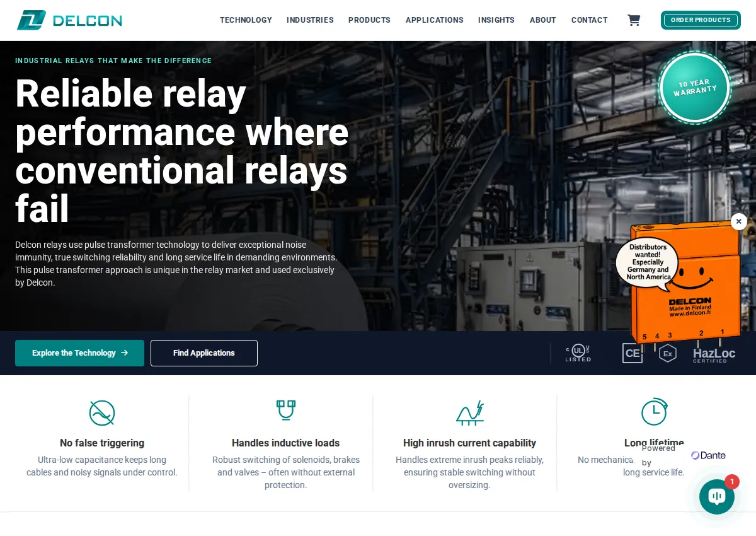Image resolution: width=756 pixels, height=536 pixels.
Task: Click Robust switching of solenoids description
Action: (286, 472)
